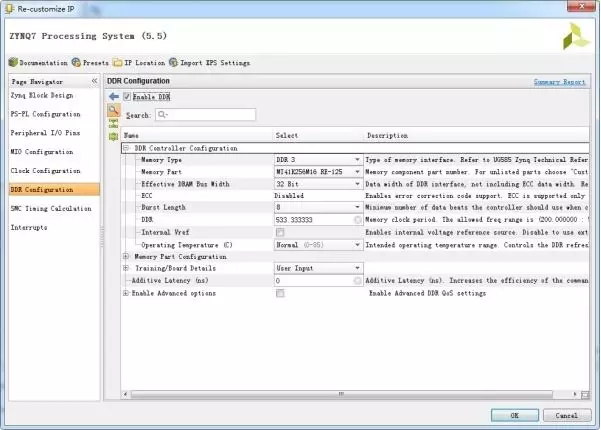Collapse Page Navigator with double-chevron icon

tap(94, 81)
